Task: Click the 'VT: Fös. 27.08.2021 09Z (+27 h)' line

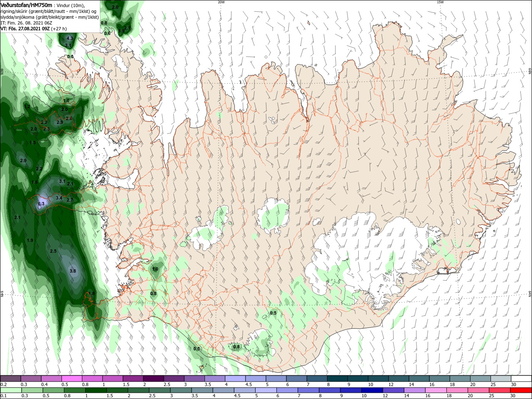Action: click(x=34, y=29)
